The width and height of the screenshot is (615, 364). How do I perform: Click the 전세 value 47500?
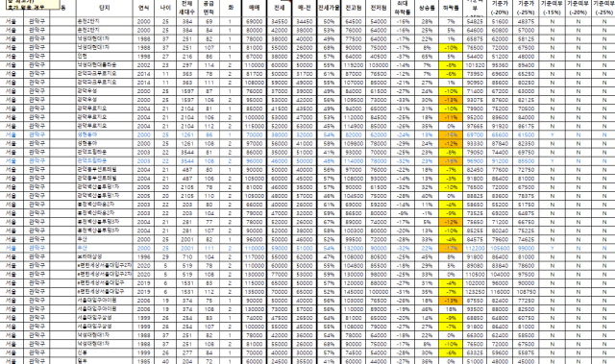coord(280,318)
